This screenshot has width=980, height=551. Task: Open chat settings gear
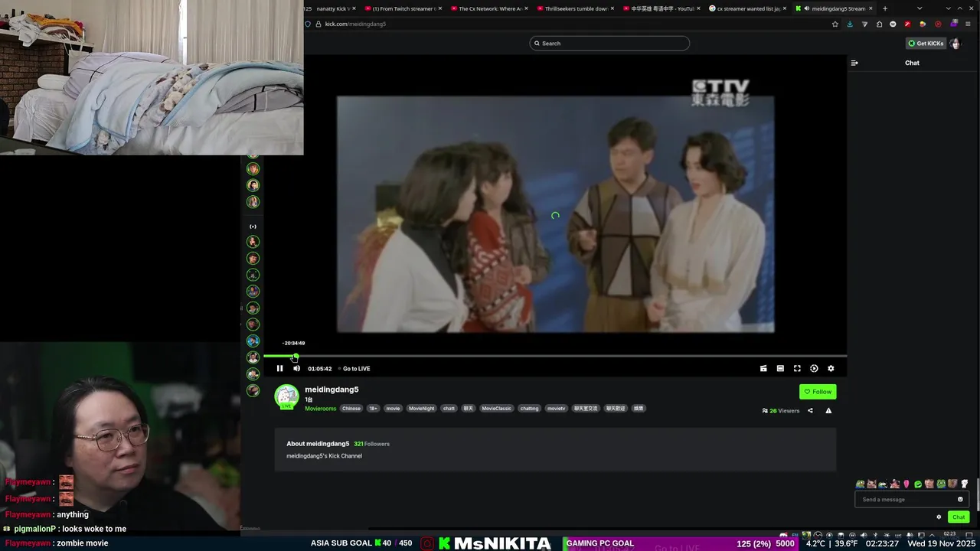click(939, 517)
